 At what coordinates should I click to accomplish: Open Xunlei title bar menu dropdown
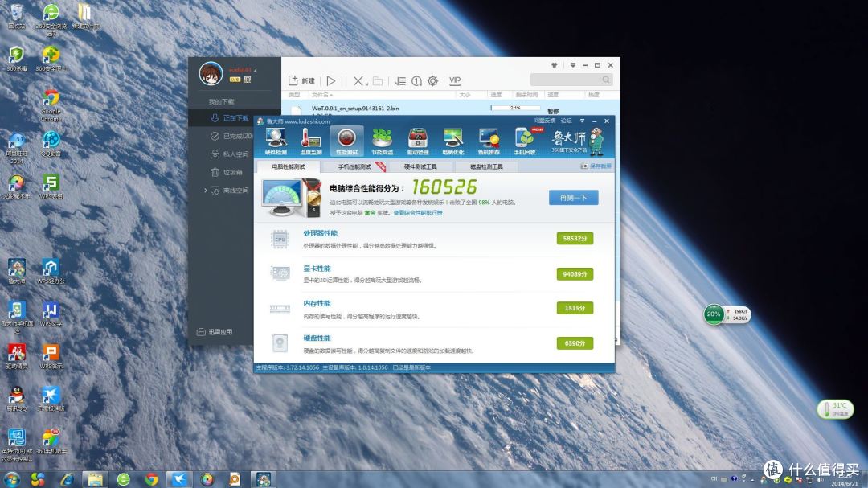point(572,65)
